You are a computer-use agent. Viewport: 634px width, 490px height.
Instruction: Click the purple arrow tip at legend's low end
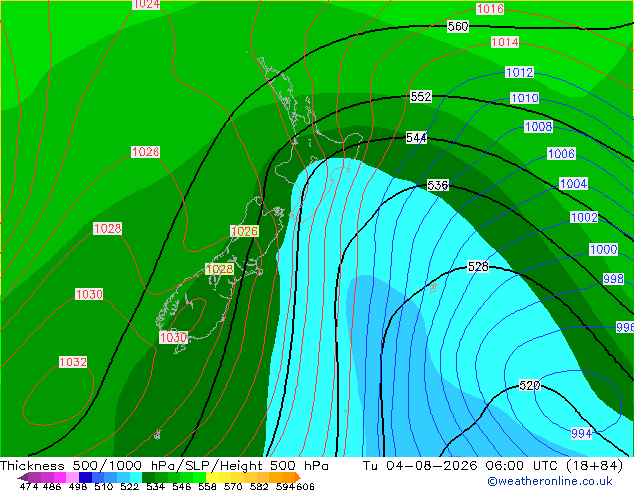[x=23, y=477]
